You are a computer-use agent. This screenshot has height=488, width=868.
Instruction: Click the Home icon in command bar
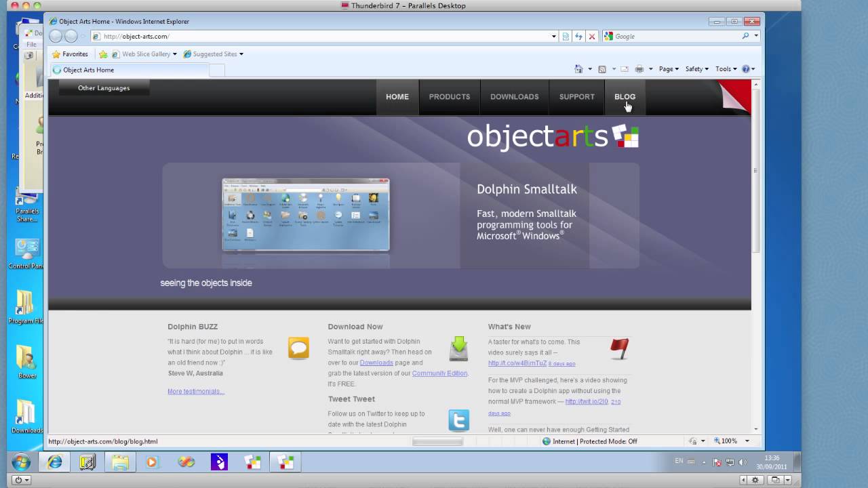[578, 69]
